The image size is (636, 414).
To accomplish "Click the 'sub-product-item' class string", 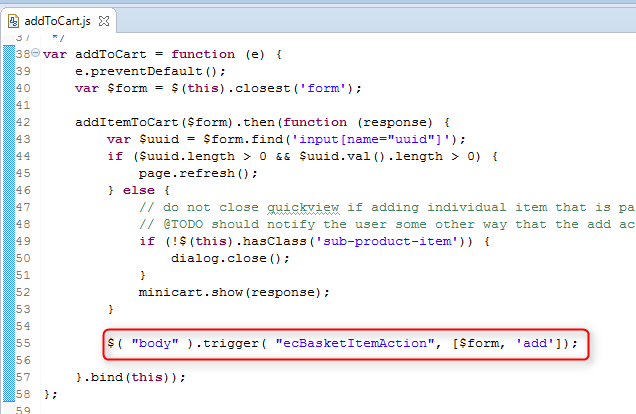I will (387, 241).
